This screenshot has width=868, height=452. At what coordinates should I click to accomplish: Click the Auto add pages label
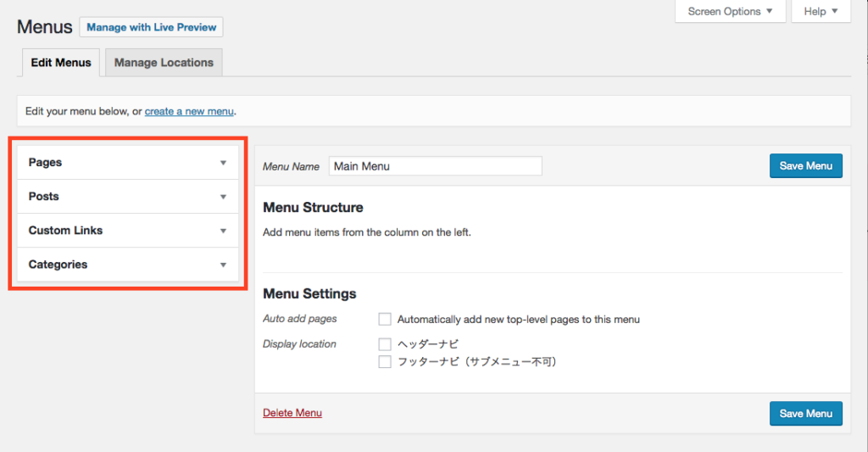coord(300,319)
